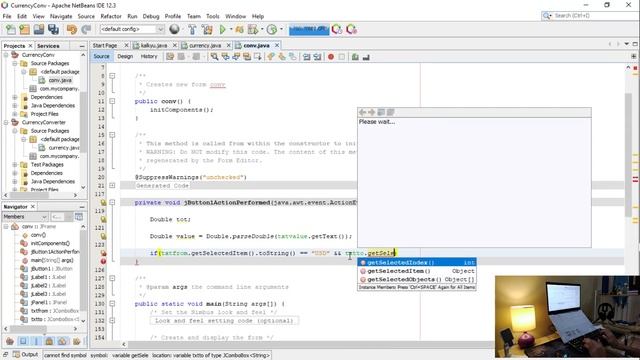Click the Stop Macro Recording icon

point(342,57)
